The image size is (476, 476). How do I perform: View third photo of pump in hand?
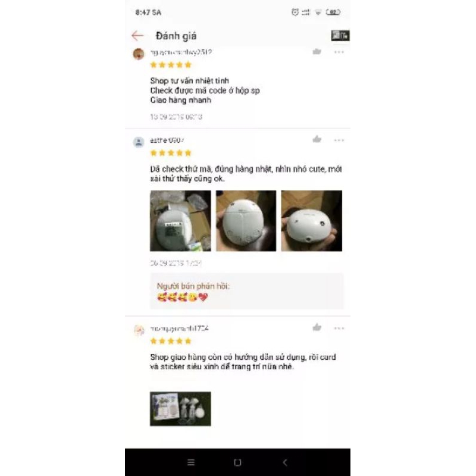[x=311, y=221]
